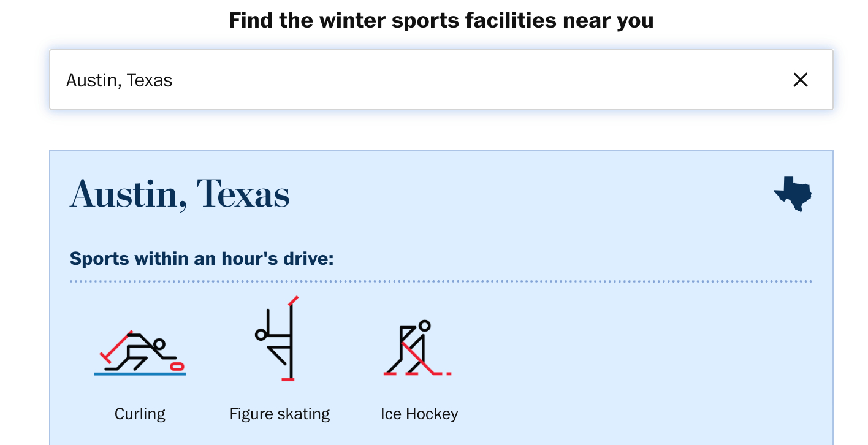Select the Curling pictogram icon

(140, 353)
